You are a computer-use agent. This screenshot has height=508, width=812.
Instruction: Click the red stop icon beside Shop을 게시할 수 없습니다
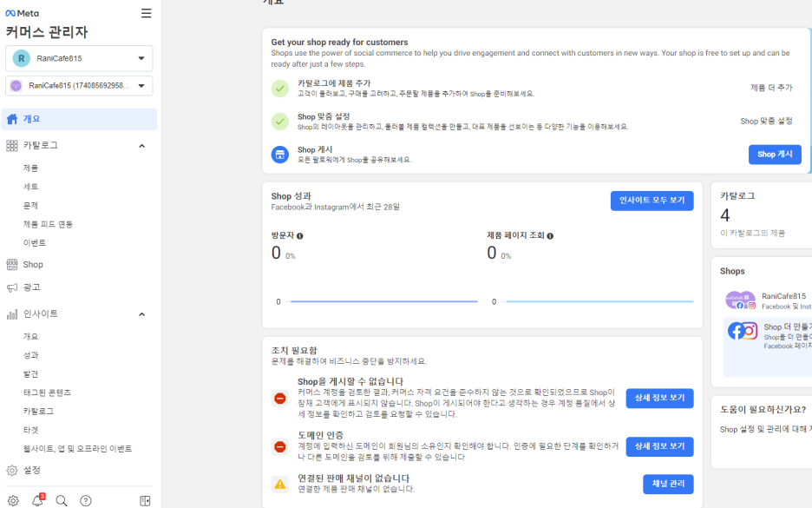pos(280,398)
